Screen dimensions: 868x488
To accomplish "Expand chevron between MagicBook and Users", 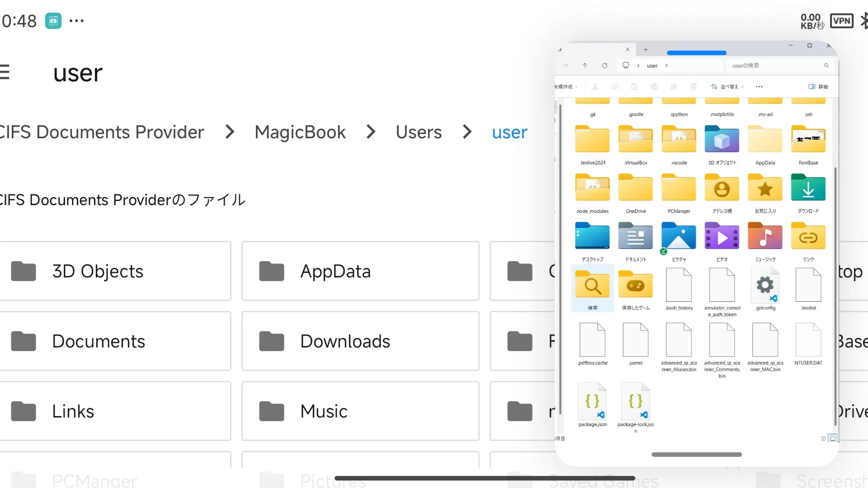I will coord(371,132).
